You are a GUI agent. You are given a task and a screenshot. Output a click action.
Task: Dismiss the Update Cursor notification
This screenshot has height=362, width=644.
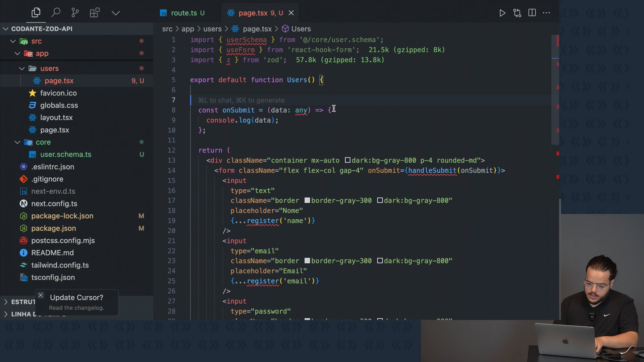point(41,295)
